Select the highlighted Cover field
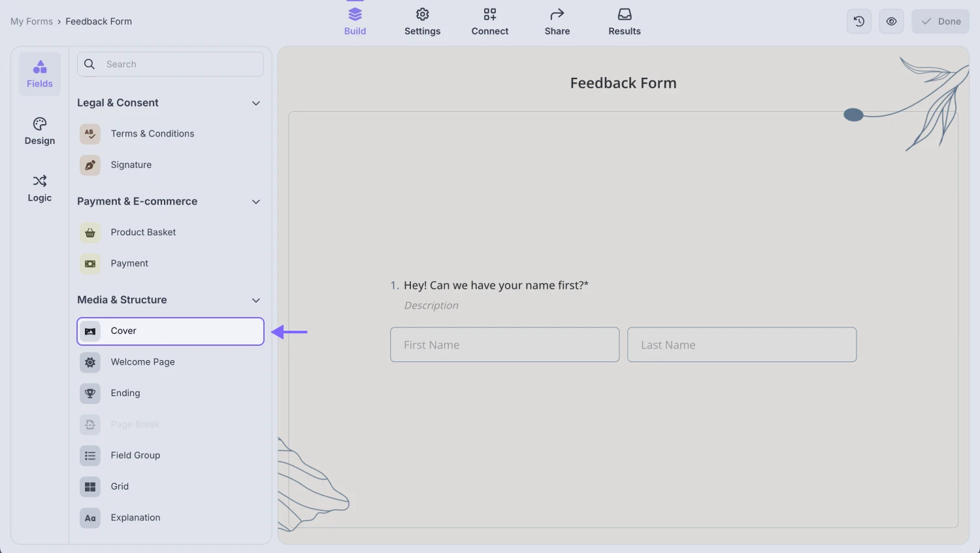The image size is (980, 553). [170, 331]
